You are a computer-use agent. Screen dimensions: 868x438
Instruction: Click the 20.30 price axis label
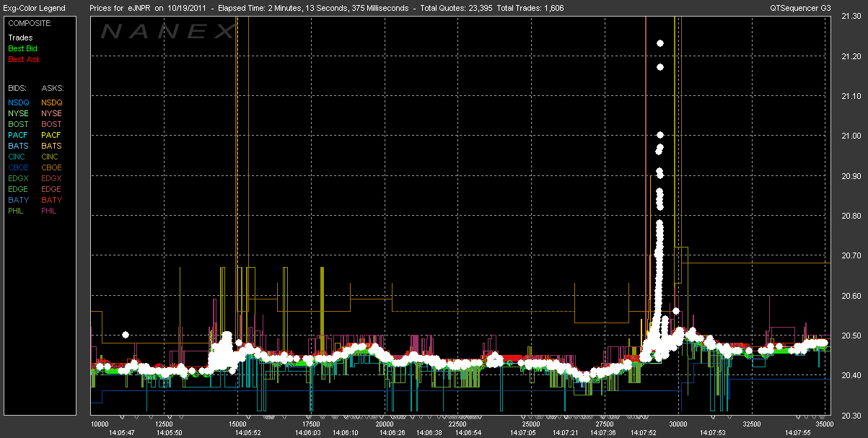[x=851, y=416]
